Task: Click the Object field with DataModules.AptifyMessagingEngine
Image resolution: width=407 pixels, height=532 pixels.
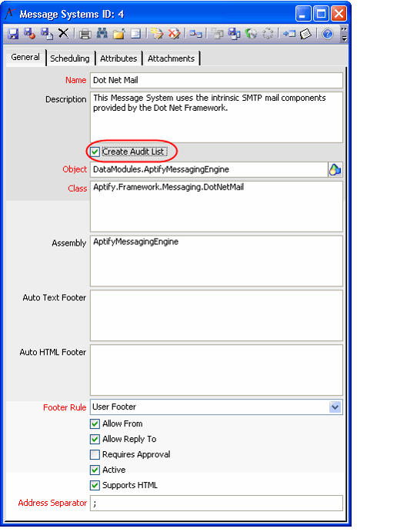Action: click(x=209, y=169)
